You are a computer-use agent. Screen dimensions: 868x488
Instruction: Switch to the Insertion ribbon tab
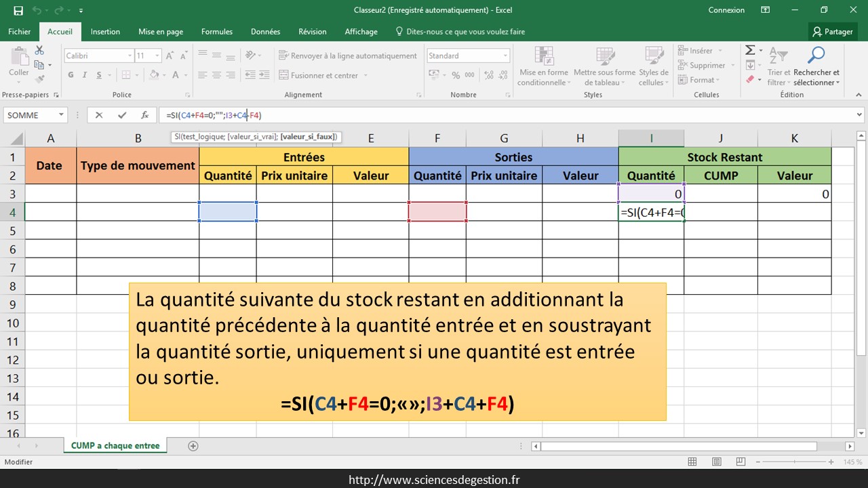click(105, 32)
